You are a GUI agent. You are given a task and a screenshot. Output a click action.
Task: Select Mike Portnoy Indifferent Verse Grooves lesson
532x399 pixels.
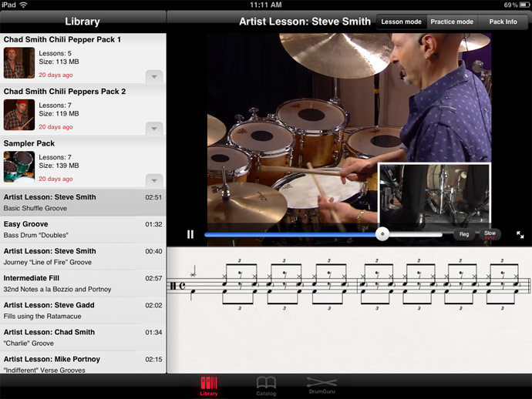82,363
